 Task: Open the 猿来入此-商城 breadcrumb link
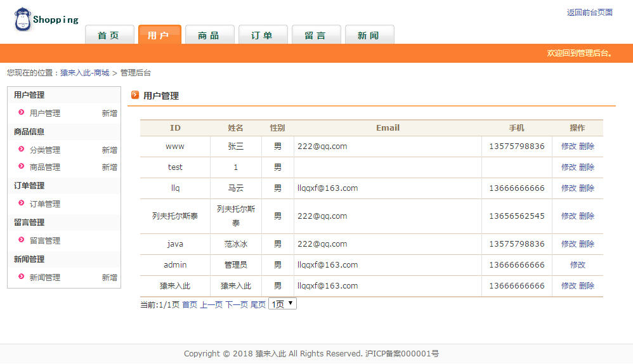[x=85, y=73]
